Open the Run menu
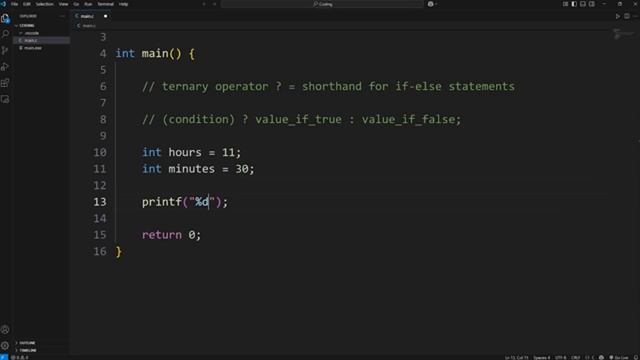The height and width of the screenshot is (360, 640). click(88, 4)
